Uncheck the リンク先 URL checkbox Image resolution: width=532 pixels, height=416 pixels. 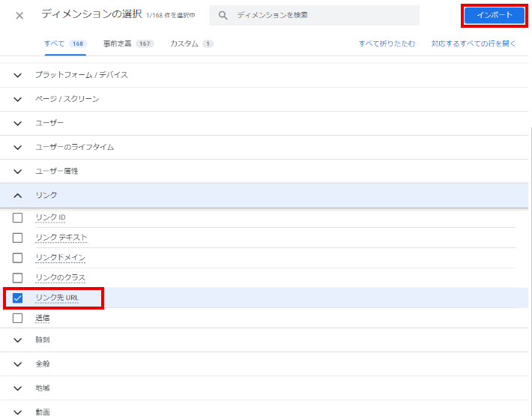pos(18,298)
